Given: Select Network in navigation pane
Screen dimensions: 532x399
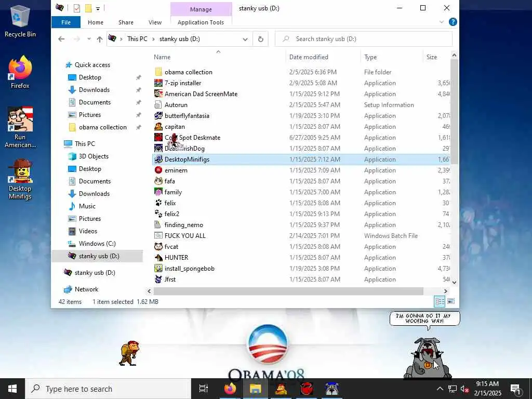Looking at the screenshot, I should [87, 289].
